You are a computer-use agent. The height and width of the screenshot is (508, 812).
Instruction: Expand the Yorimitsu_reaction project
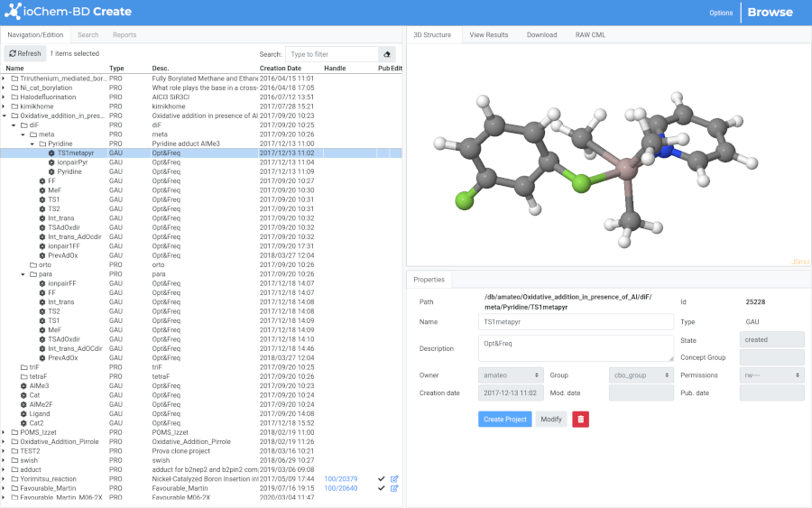(4, 479)
